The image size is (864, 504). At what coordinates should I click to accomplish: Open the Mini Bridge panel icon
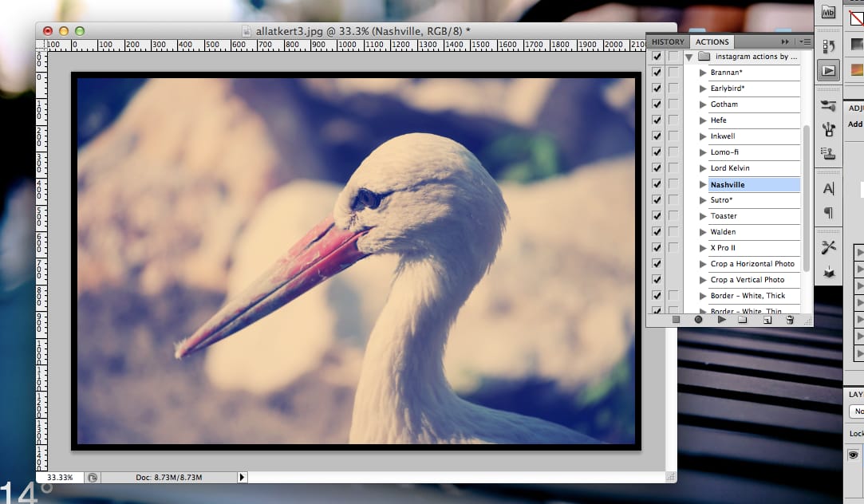pos(828,12)
